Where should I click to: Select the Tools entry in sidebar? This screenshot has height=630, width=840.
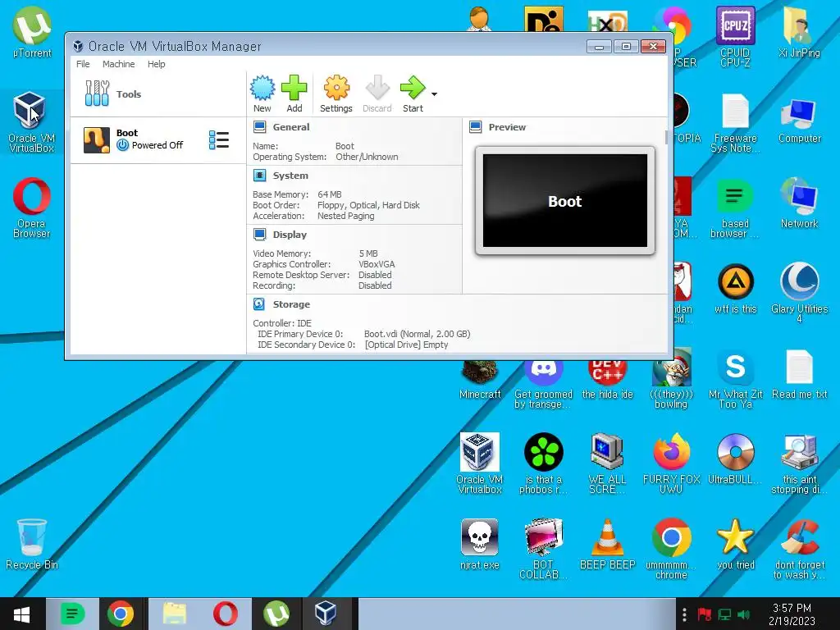click(x=158, y=94)
